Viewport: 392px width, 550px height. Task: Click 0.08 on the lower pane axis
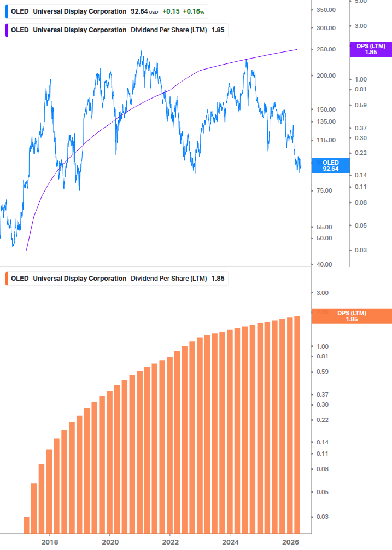point(322,470)
